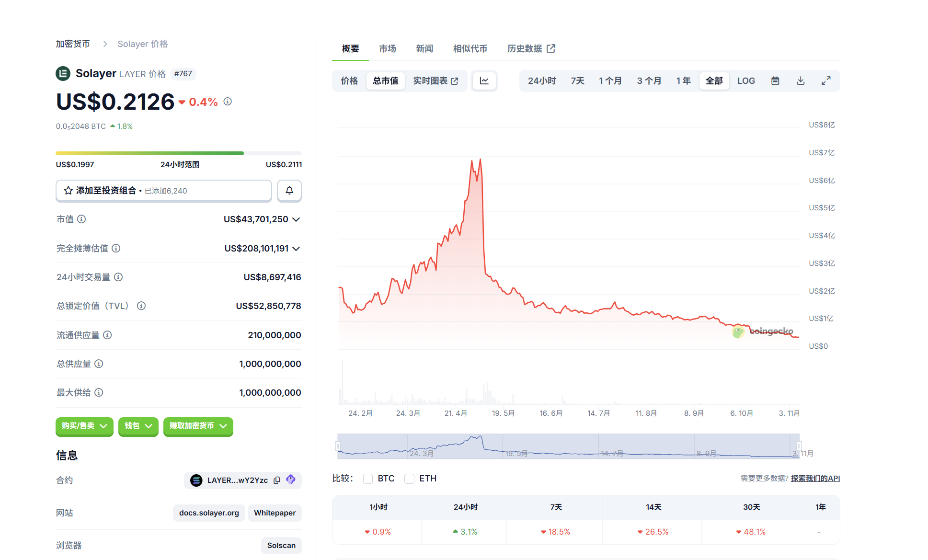Expand the market cap value chevron
The image size is (928, 560).
click(x=296, y=219)
